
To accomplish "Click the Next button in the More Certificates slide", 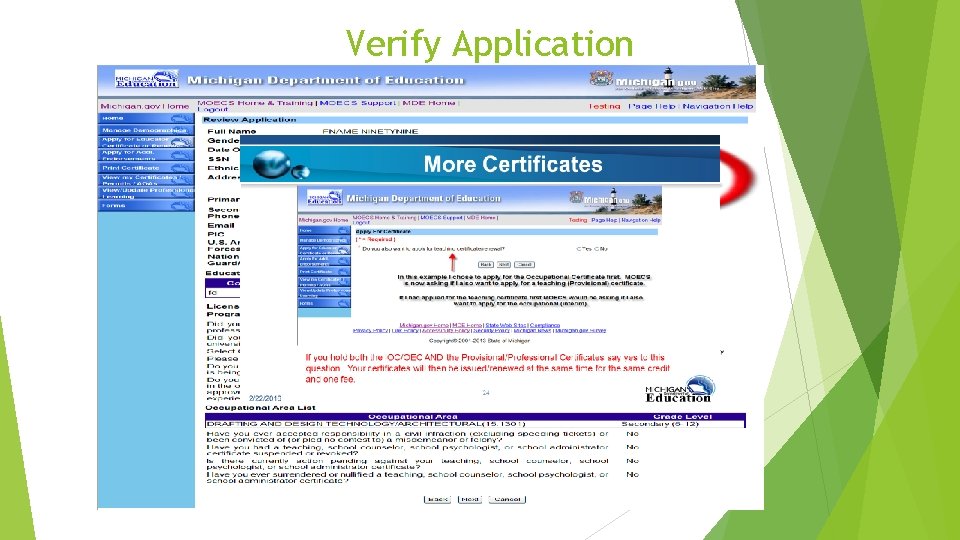I will [x=504, y=264].
